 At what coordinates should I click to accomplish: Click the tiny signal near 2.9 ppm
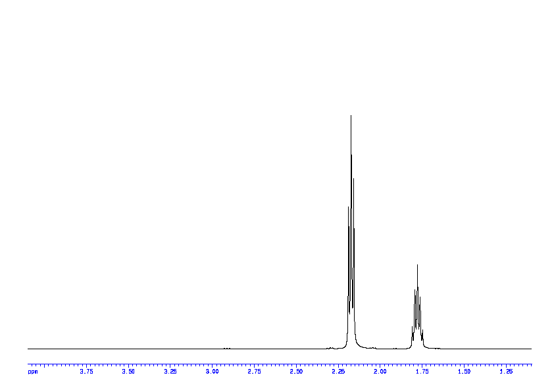pyautogui.click(x=226, y=348)
